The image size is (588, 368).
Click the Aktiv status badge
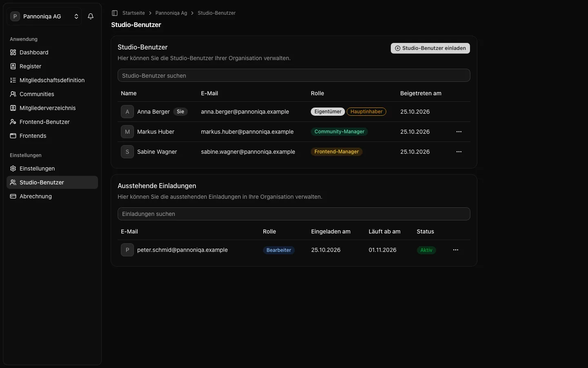(426, 250)
